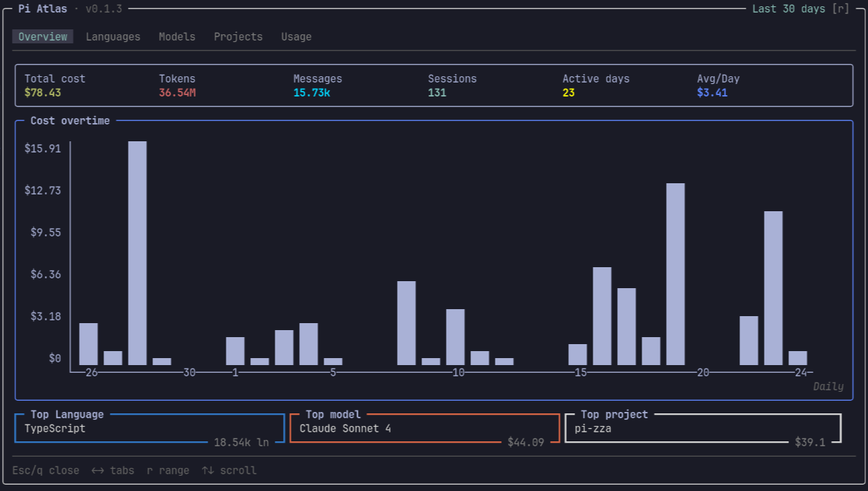Click the 20 x-axis date label
Screen dimensions: 868x491
click(703, 372)
